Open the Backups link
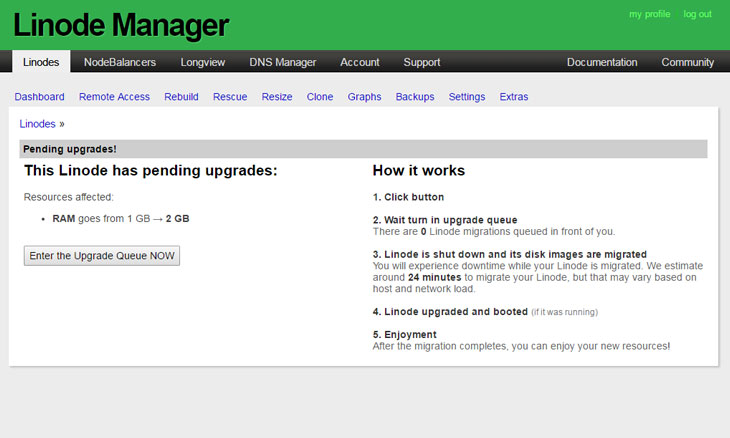Screen dimensions: 730x438 (415, 97)
